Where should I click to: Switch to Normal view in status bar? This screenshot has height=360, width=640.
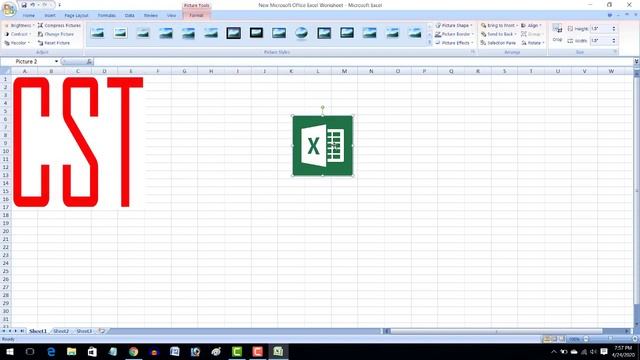(547, 339)
